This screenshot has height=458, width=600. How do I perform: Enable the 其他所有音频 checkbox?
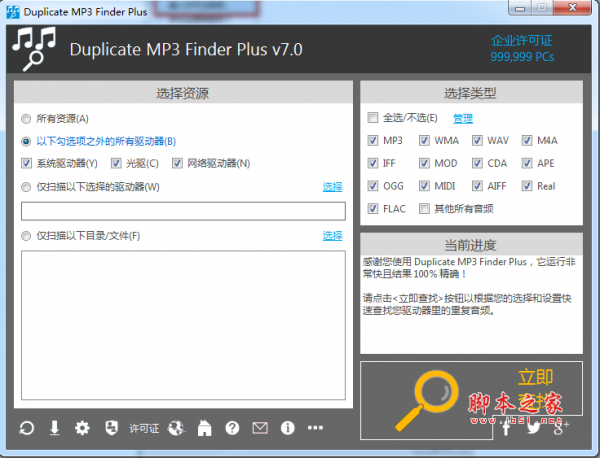coord(424,209)
